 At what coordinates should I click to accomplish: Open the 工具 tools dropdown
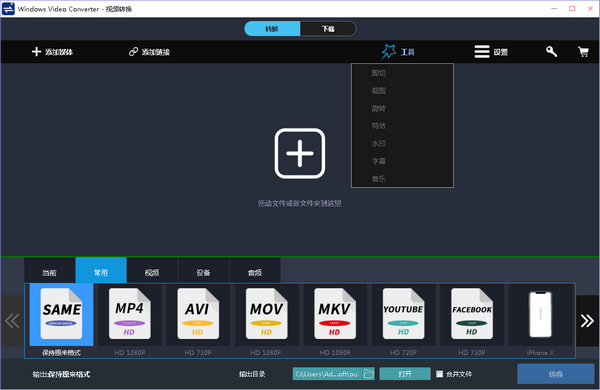pos(398,52)
